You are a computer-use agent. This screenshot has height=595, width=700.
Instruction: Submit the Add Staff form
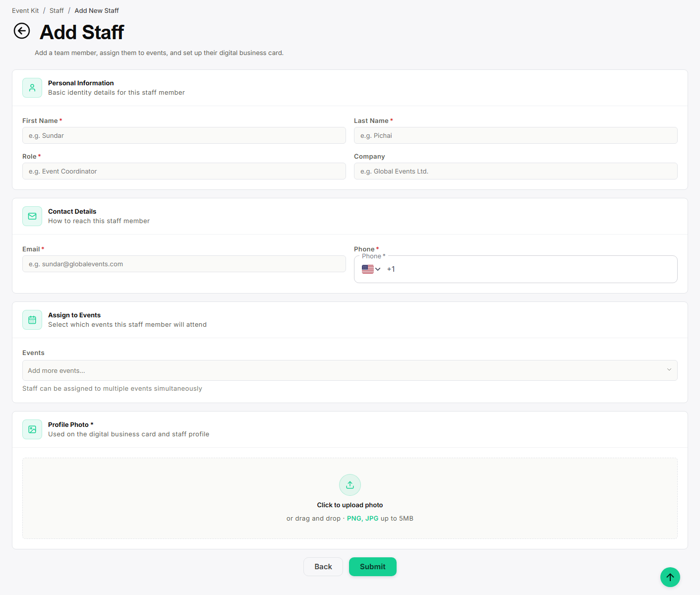[x=373, y=567]
